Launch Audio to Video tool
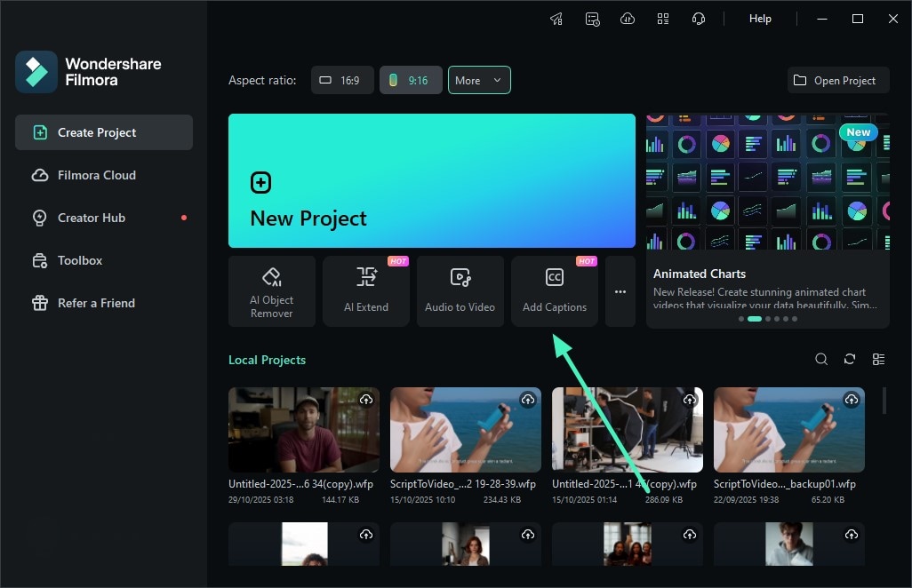Screen dimensions: 912x588 click(460, 291)
